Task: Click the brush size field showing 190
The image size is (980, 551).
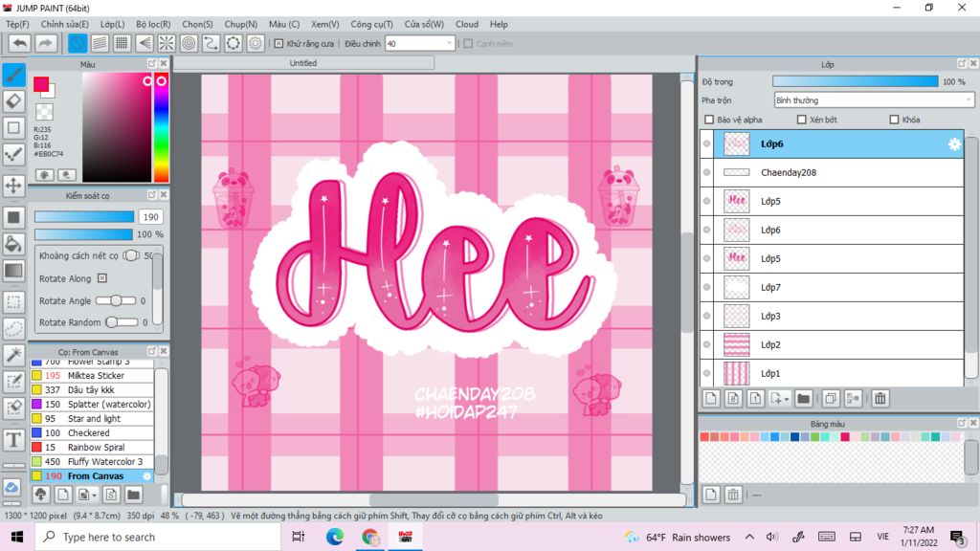Action: (150, 217)
